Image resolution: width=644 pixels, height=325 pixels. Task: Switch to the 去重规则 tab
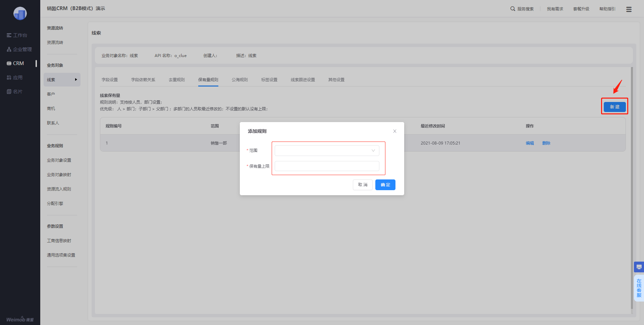[x=177, y=80]
